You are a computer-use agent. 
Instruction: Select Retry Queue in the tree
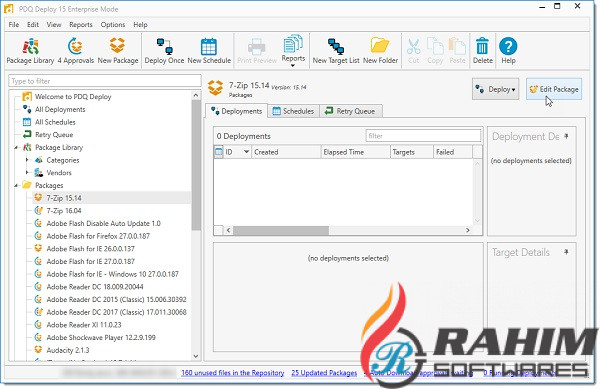point(54,135)
